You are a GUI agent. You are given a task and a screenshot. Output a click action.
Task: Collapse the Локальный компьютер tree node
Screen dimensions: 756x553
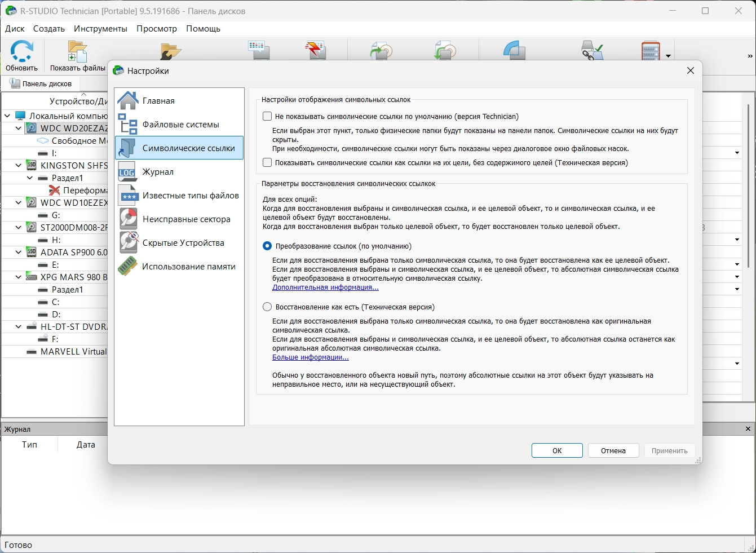(7, 116)
